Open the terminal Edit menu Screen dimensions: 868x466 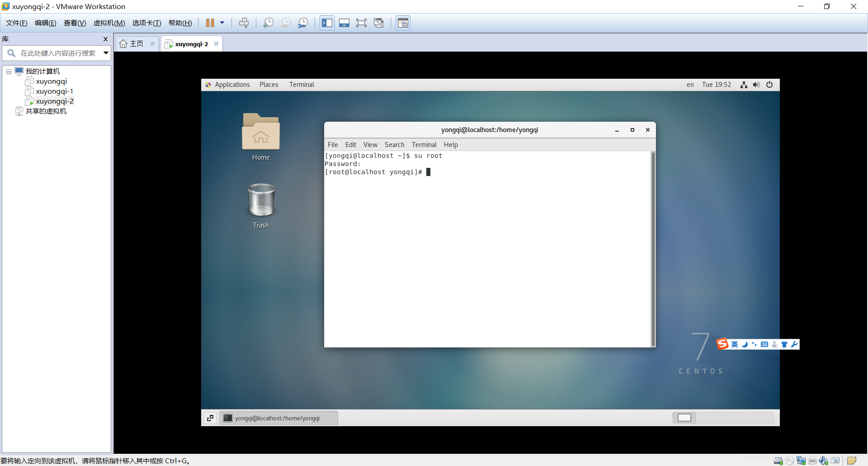351,145
